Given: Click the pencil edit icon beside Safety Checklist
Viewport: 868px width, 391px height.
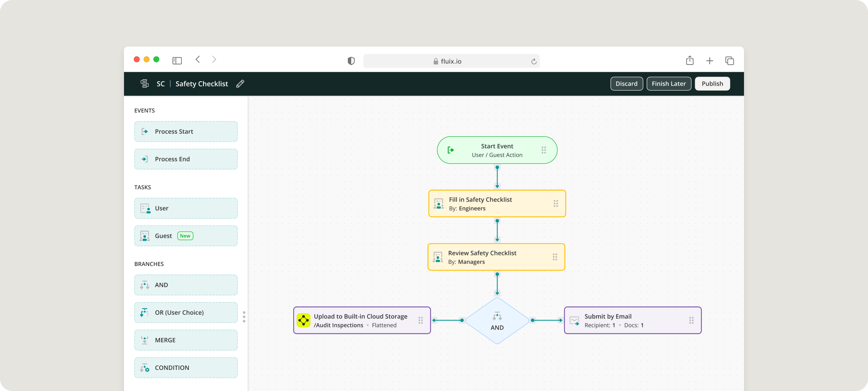Looking at the screenshot, I should (x=240, y=84).
